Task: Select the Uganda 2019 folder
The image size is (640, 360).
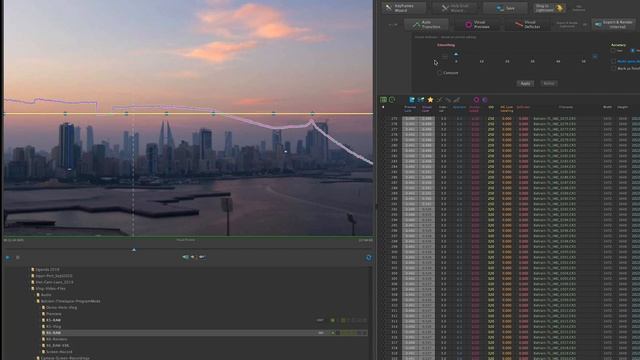Action: [47, 270]
